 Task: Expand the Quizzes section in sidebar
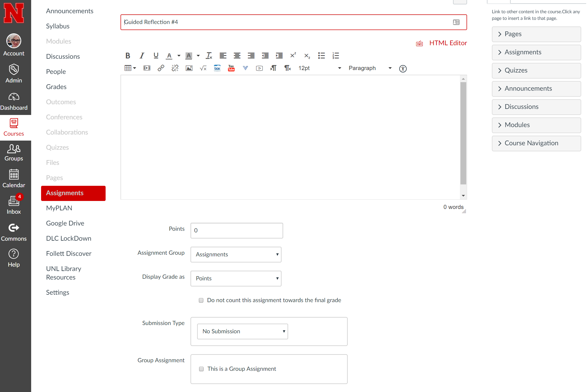(536, 71)
